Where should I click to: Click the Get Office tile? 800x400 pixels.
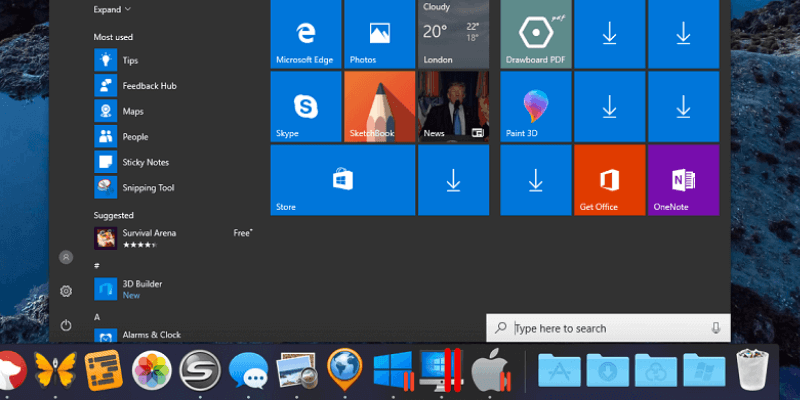pyautogui.click(x=610, y=180)
